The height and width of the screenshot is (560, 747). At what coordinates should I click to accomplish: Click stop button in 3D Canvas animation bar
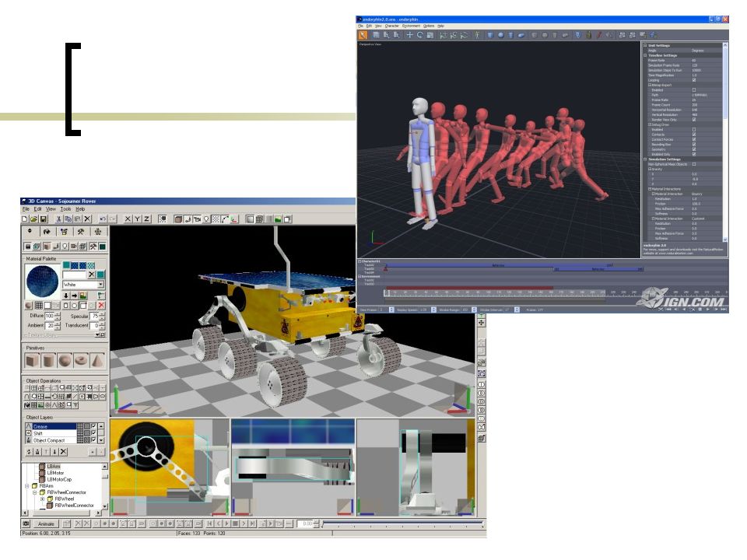click(x=235, y=523)
